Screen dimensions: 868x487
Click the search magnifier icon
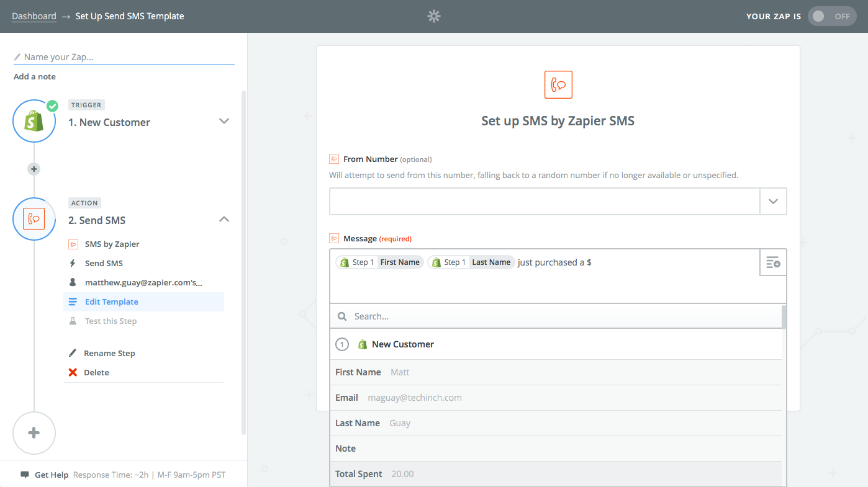click(x=342, y=316)
